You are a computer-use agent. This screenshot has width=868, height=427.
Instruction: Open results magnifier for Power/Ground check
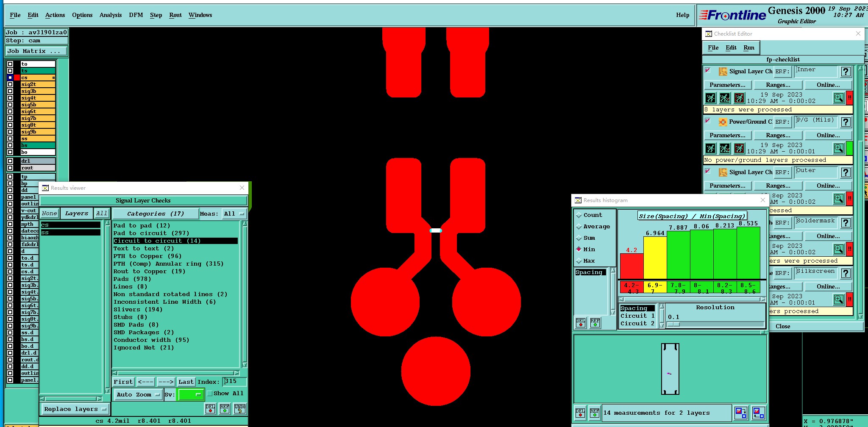(839, 148)
